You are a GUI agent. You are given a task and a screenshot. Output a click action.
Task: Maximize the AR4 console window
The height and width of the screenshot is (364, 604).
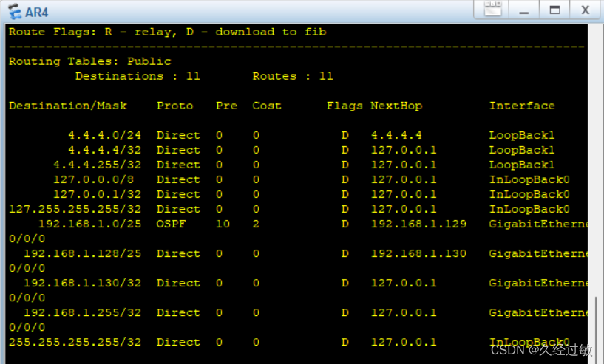(x=554, y=10)
